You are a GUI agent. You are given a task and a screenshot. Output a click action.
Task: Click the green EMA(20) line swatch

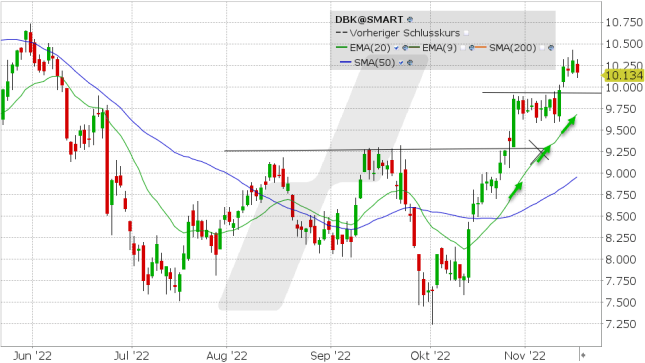click(x=341, y=47)
